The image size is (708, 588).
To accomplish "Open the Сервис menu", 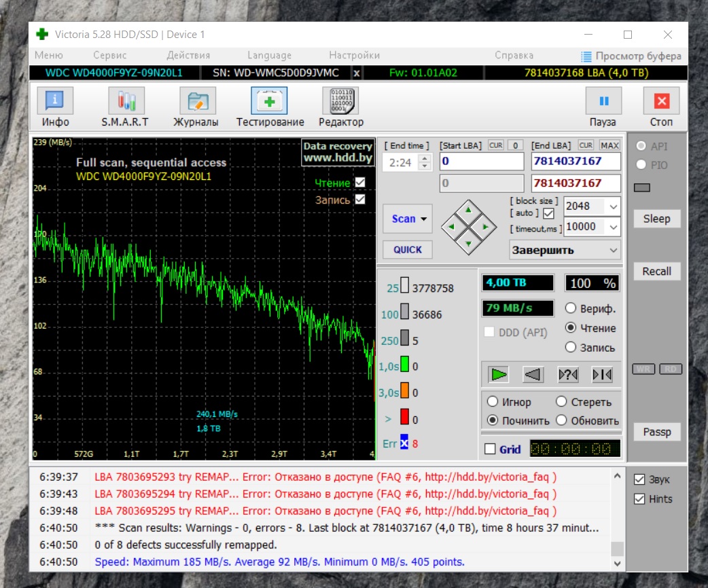I will pos(109,56).
